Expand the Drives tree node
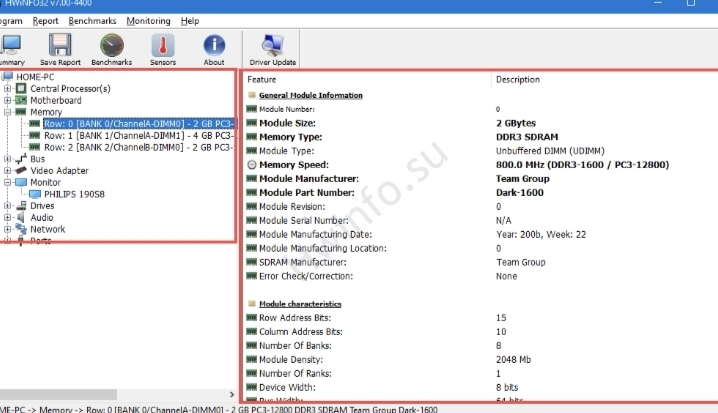The height and width of the screenshot is (413, 718). 7,206
